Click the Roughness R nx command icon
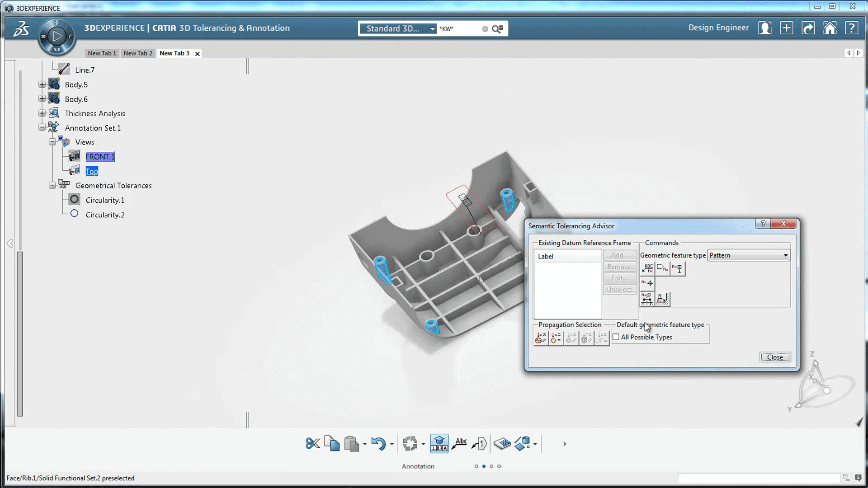Screen dimensions: 868x488 point(662,299)
